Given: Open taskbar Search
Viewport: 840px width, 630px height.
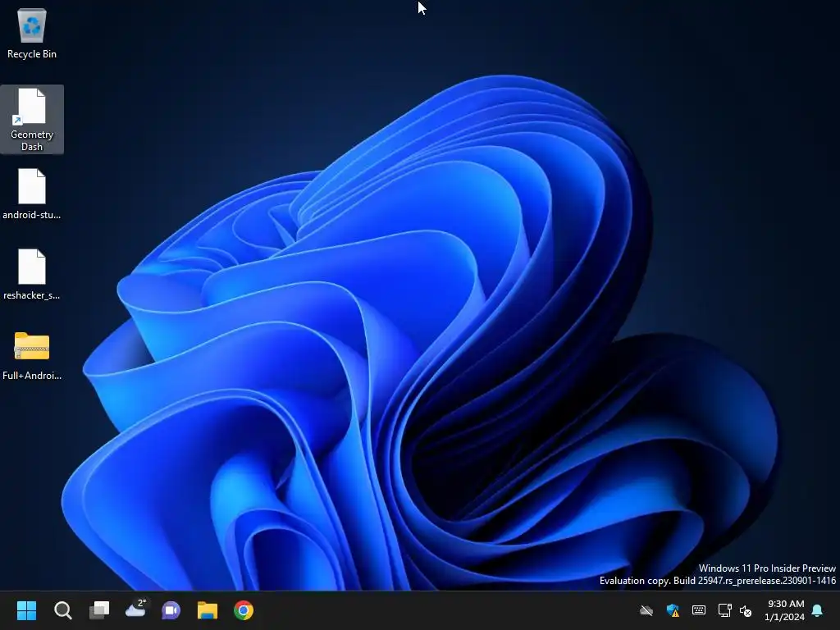Looking at the screenshot, I should point(62,610).
